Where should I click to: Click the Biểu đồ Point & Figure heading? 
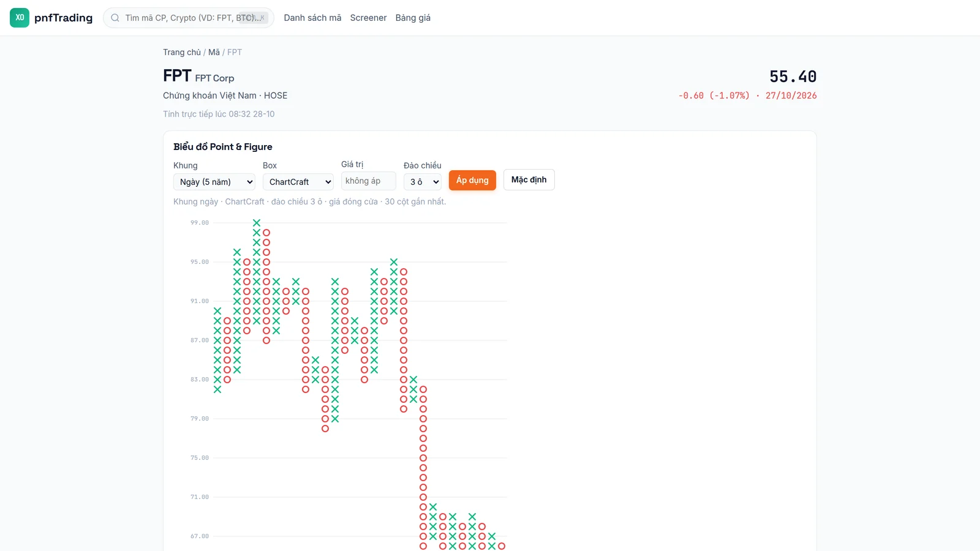pos(223,146)
